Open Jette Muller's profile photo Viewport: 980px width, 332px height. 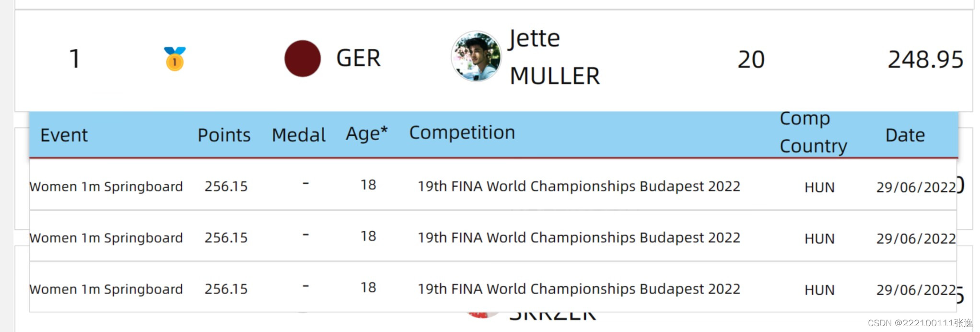coord(476,56)
